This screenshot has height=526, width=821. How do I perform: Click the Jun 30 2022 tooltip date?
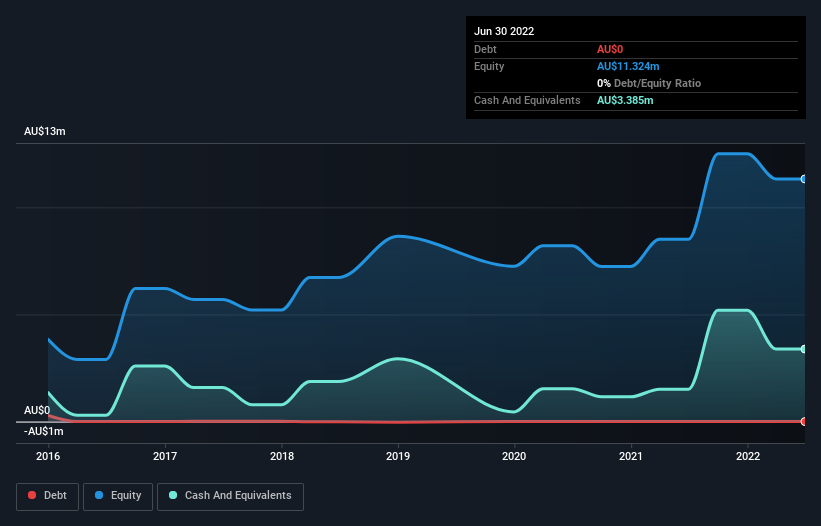pyautogui.click(x=504, y=31)
